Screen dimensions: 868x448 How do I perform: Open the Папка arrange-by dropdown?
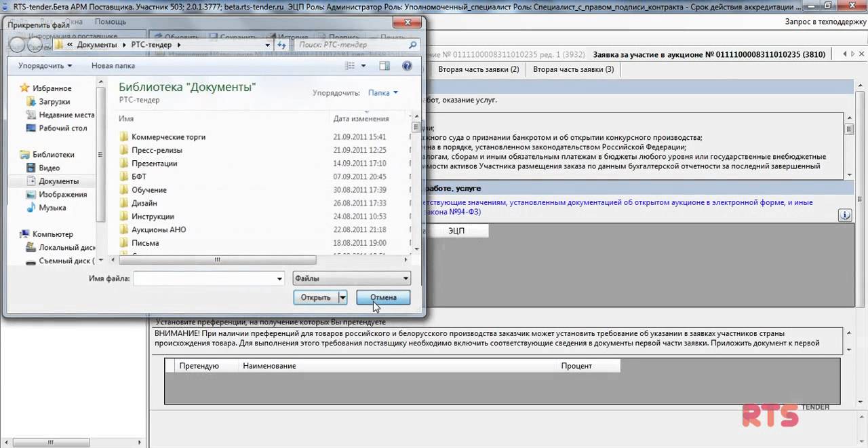point(383,92)
